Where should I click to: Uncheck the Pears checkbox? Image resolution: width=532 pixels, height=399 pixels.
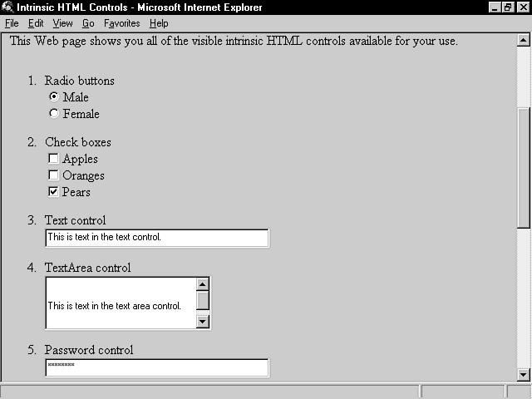coord(54,192)
